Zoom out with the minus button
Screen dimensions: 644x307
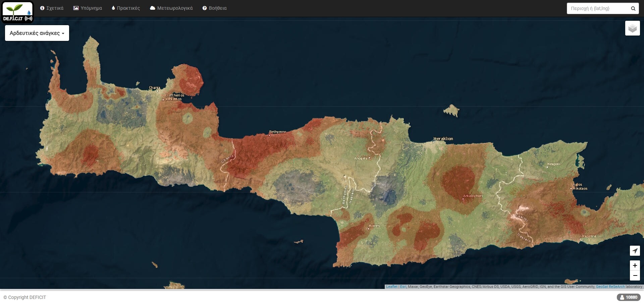(635, 275)
